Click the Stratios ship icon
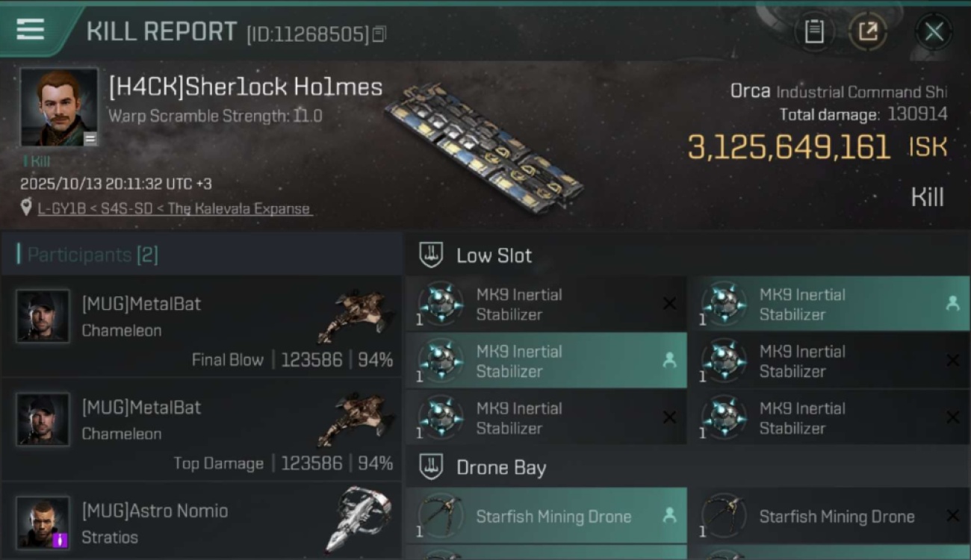This screenshot has height=560, width=971. tap(359, 517)
